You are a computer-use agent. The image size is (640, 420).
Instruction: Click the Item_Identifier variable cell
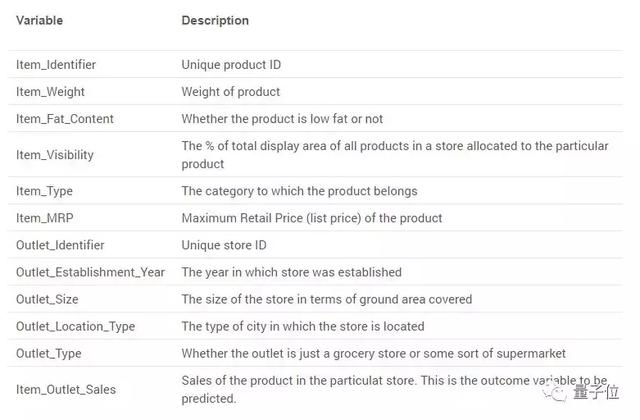point(56,64)
